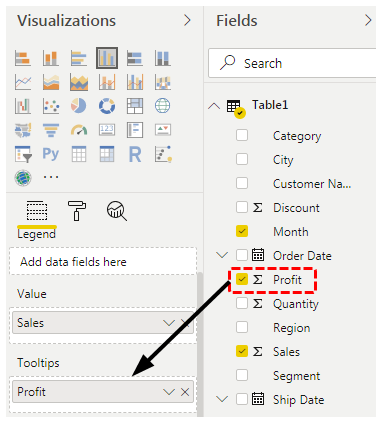Image resolution: width=381 pixels, height=422 pixels.
Task: Select the stacked bar chart visual
Action: (23, 58)
